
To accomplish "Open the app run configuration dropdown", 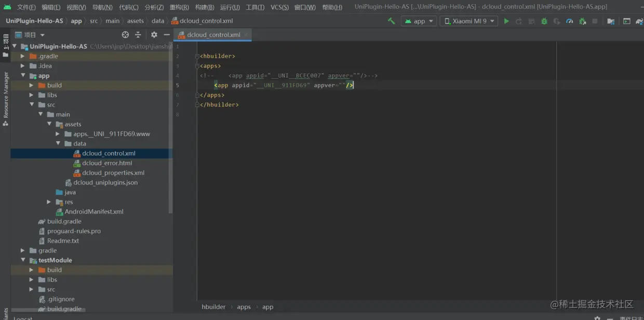I will [x=419, y=21].
